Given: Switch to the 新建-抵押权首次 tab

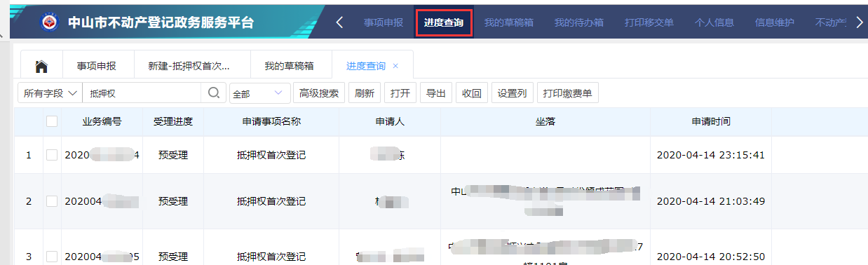Looking at the screenshot, I should (x=189, y=66).
